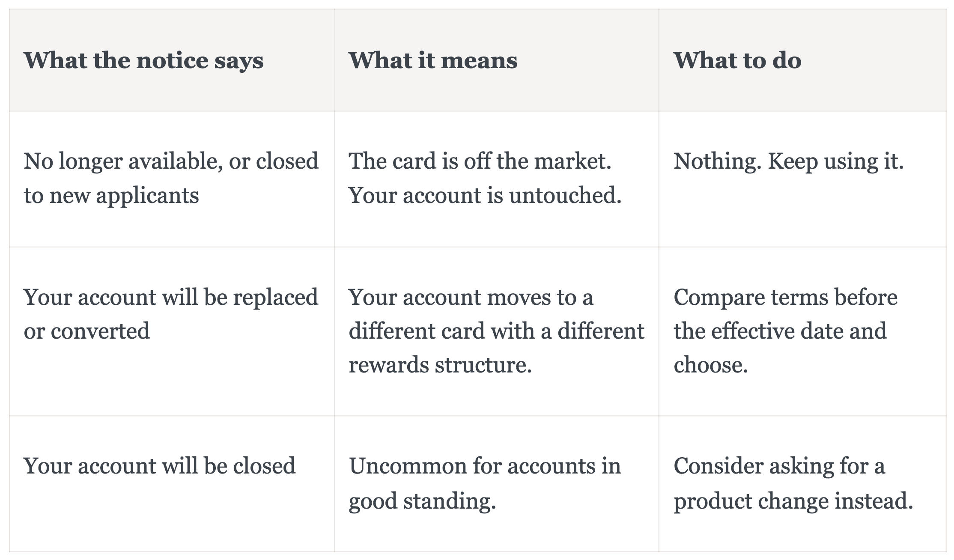This screenshot has width=954, height=560.
Task: Select the 'No longer available' notice cell
Action: pos(172,179)
